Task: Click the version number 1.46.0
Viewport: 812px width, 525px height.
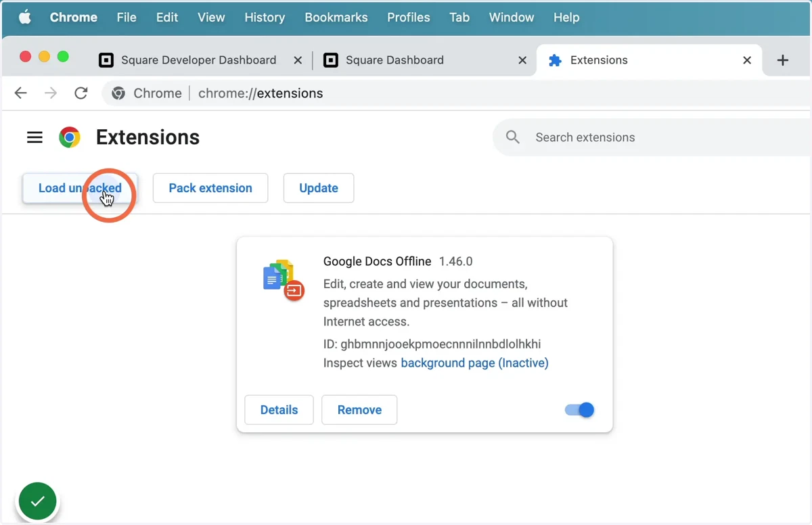Action: pyautogui.click(x=456, y=261)
